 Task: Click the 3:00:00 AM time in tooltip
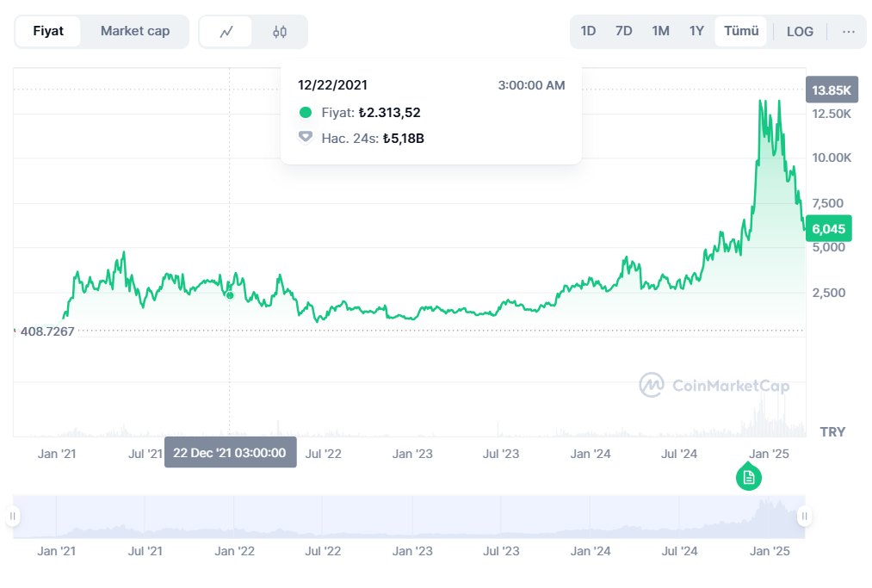(531, 86)
